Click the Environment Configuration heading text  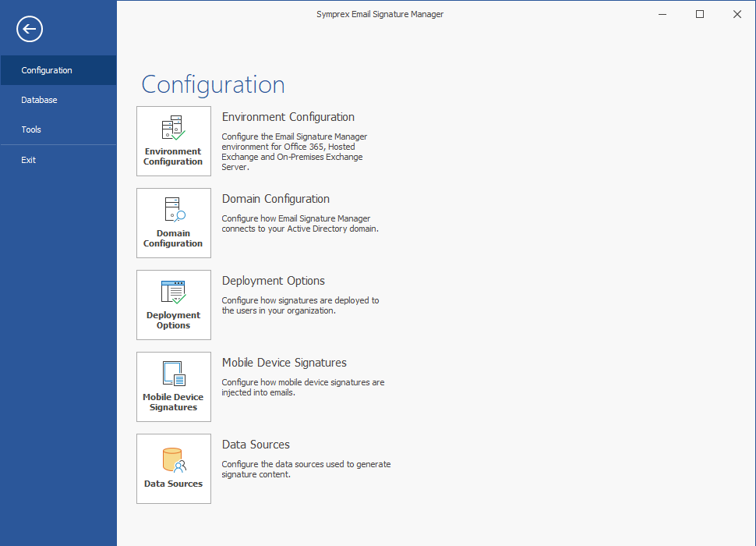point(288,117)
